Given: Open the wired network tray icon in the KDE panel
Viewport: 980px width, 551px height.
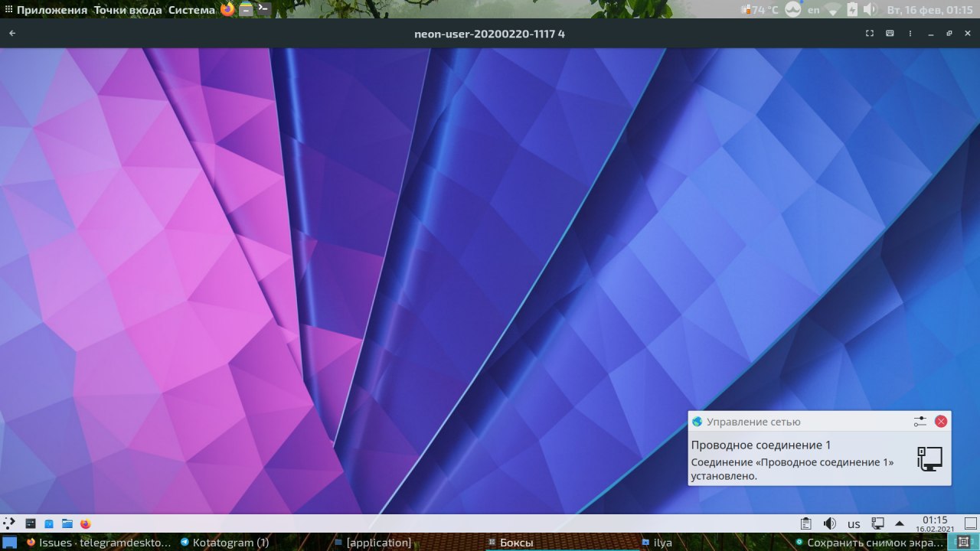Looking at the screenshot, I should pos(878,524).
